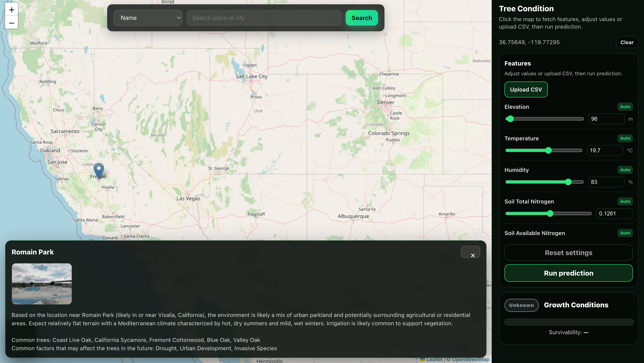
Task: Run prediction for tree condition
Action: pos(568,273)
